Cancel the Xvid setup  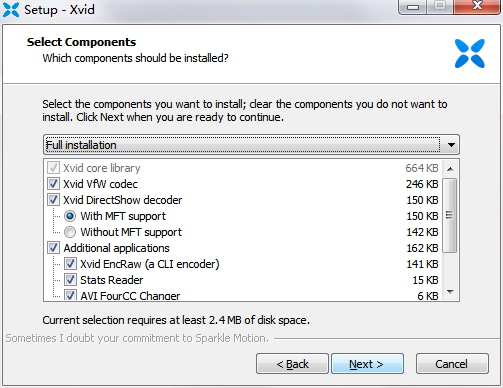[x=452, y=364]
